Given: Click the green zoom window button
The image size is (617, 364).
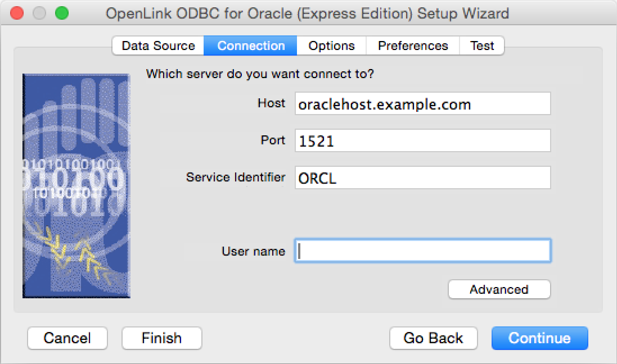Looking at the screenshot, I should pos(62,13).
